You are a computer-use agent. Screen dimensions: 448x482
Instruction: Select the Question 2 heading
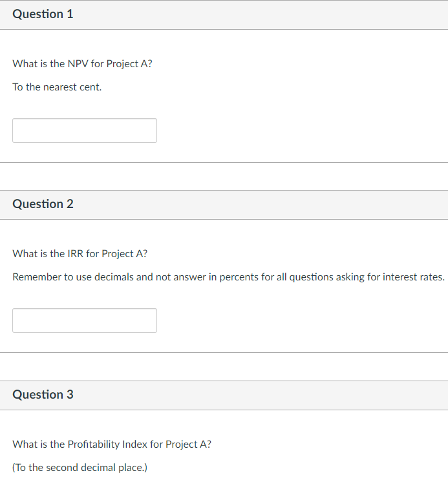click(43, 204)
